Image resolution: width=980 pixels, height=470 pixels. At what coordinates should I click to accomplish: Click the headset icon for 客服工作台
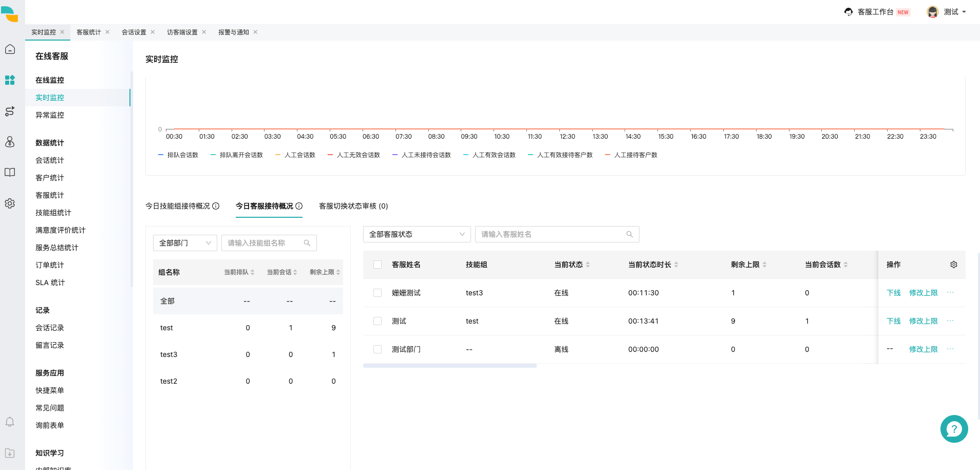(x=849, y=12)
